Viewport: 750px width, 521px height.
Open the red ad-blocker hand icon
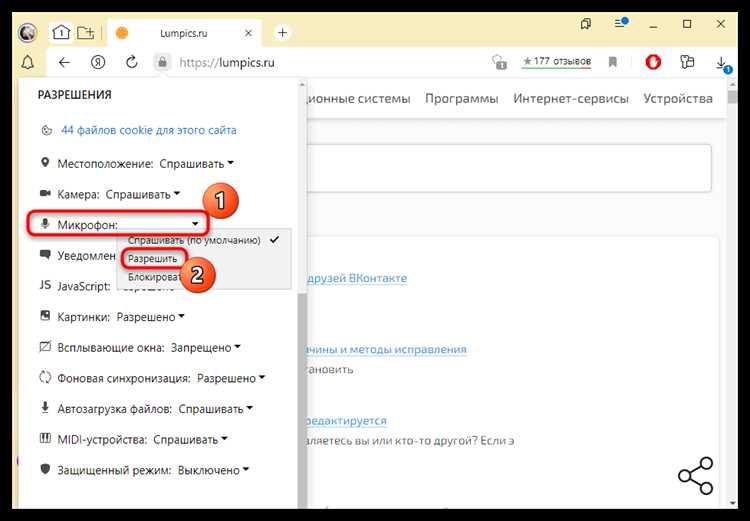[x=653, y=62]
